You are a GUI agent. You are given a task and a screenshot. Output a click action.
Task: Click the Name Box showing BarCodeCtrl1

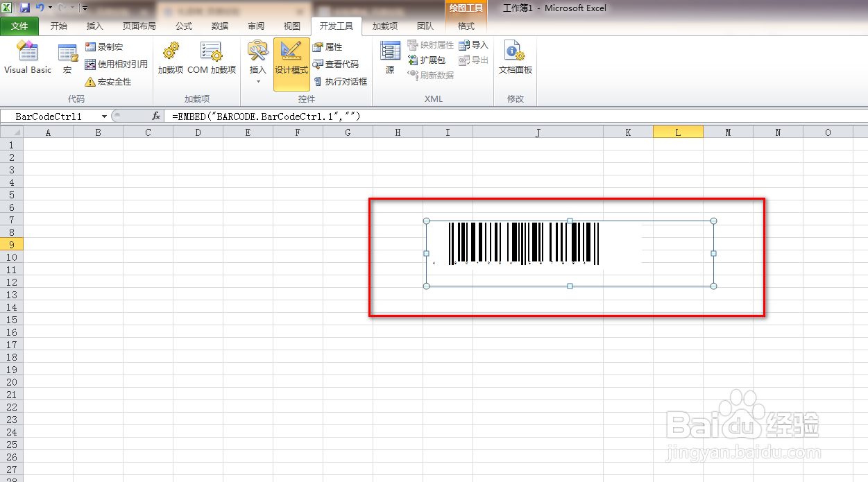(x=49, y=117)
